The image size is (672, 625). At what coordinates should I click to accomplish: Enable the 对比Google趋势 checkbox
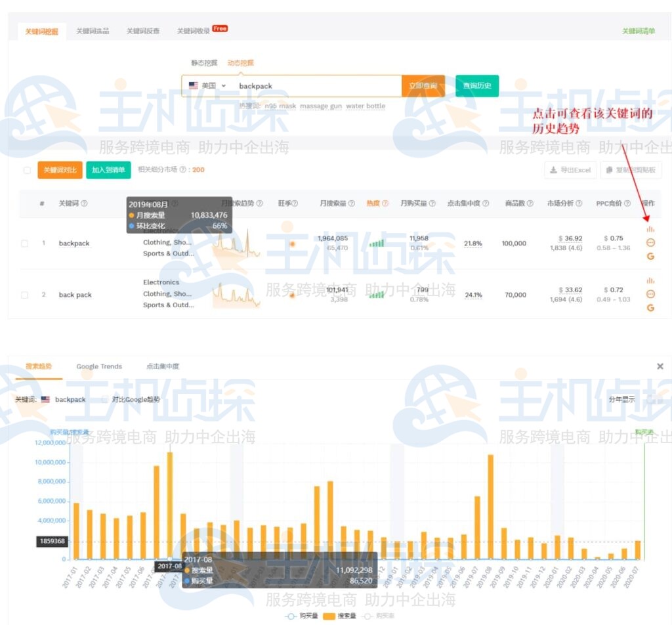pyautogui.click(x=105, y=399)
